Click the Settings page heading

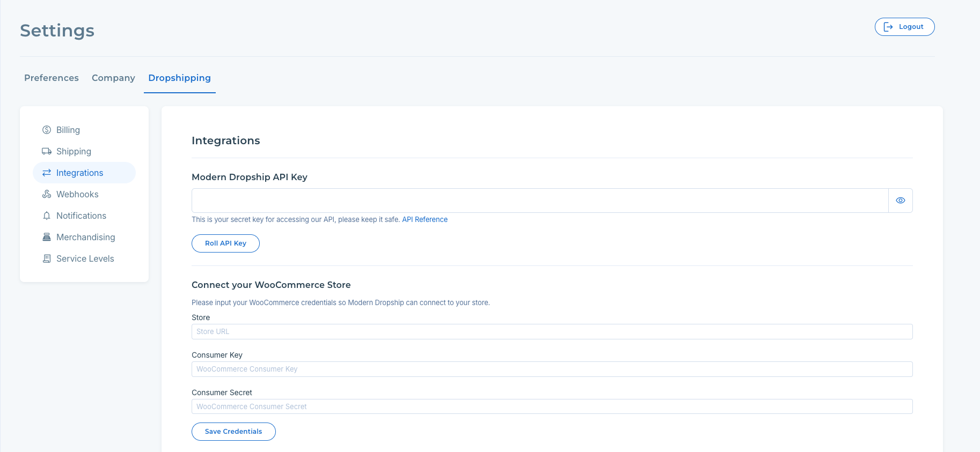(x=57, y=31)
